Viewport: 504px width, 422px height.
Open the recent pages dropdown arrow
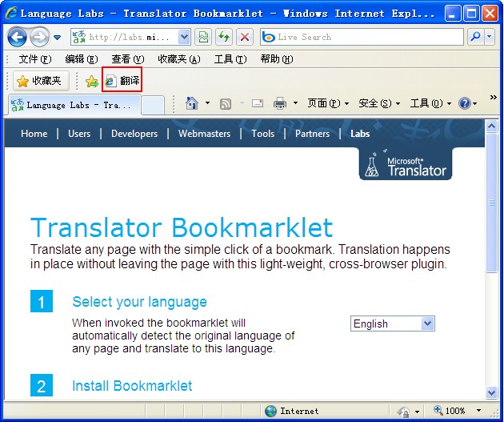58,38
